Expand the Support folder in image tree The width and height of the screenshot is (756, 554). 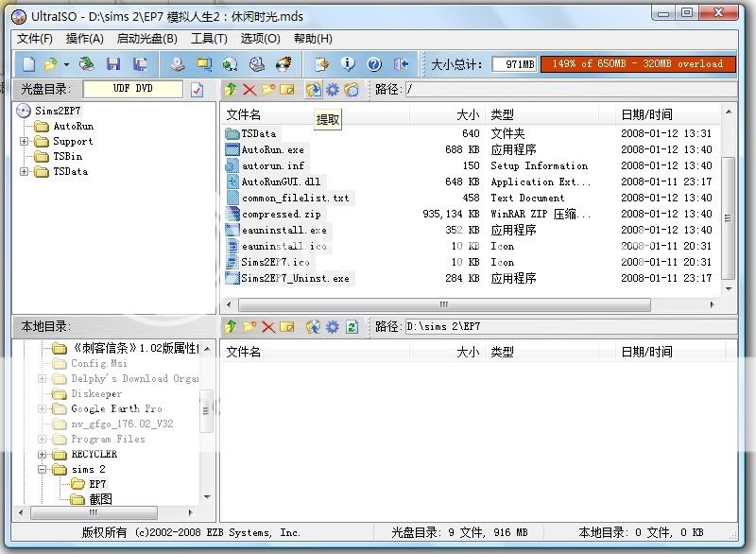24,142
